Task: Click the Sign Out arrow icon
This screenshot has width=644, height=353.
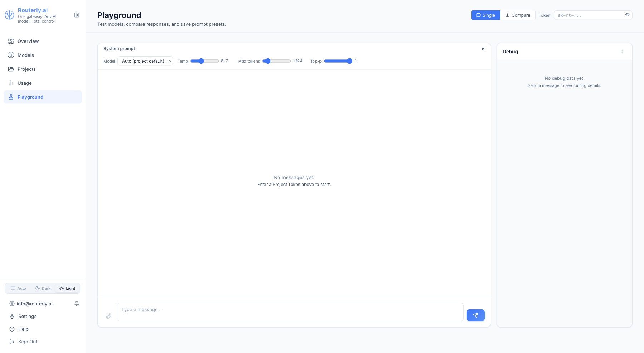Action: (x=12, y=342)
